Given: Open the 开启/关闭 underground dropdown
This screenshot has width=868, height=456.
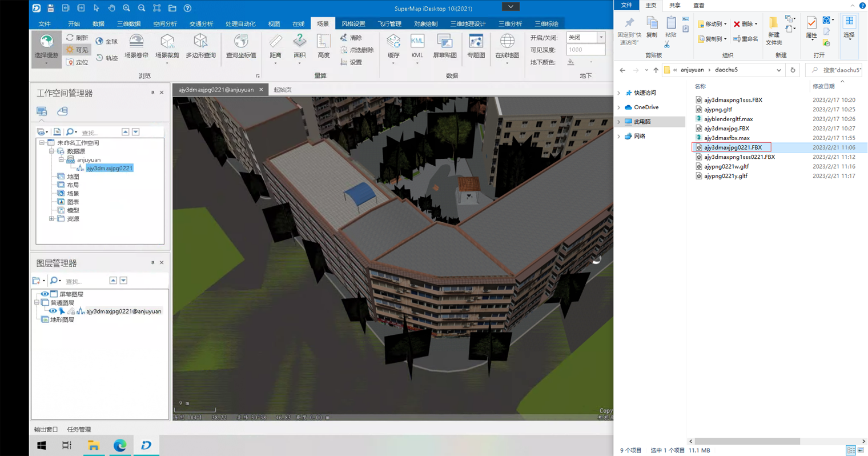Looking at the screenshot, I should [x=601, y=37].
